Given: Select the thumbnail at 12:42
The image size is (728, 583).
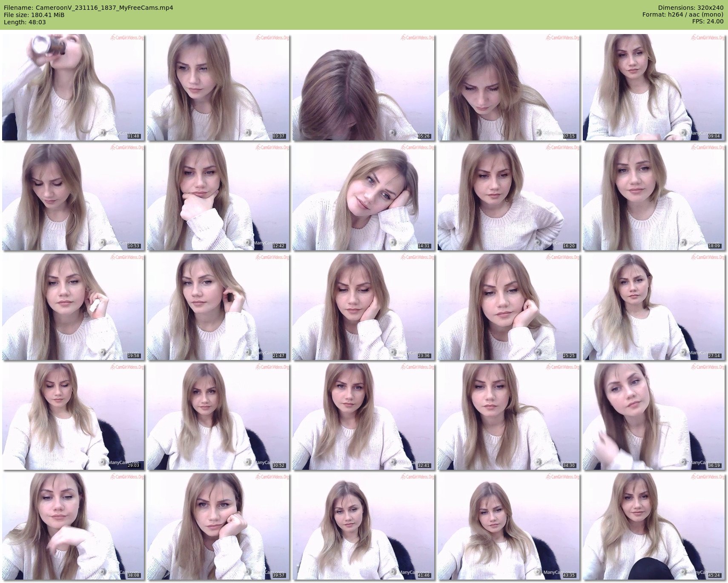Looking at the screenshot, I should [x=218, y=197].
